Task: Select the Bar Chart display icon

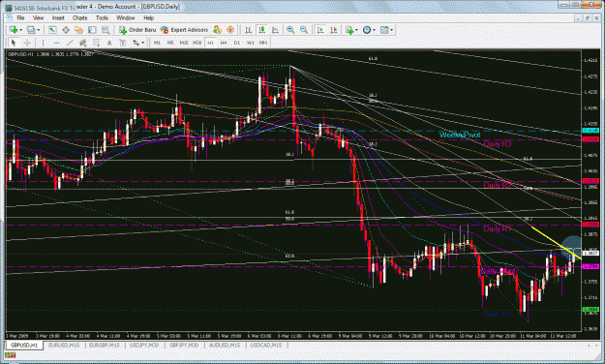Action: point(248,30)
